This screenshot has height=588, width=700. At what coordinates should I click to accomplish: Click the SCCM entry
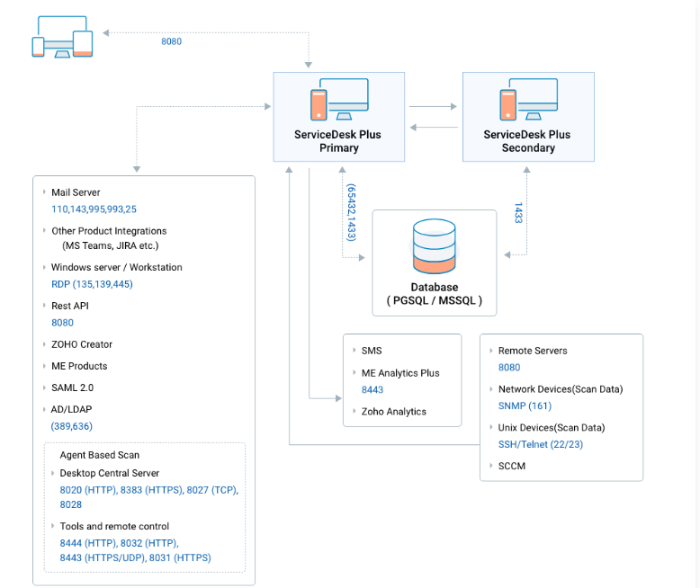512,466
